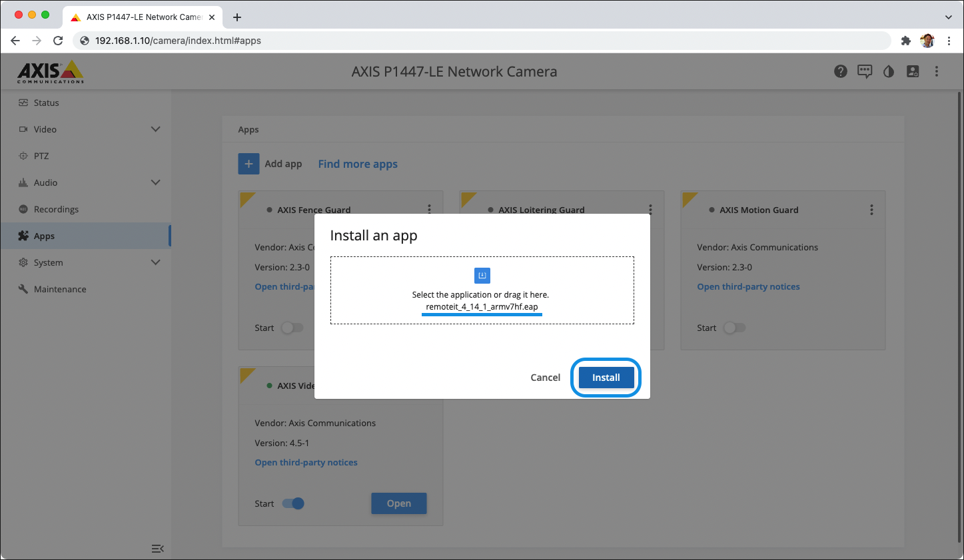
Task: Reload the browser page
Action: (x=58, y=41)
